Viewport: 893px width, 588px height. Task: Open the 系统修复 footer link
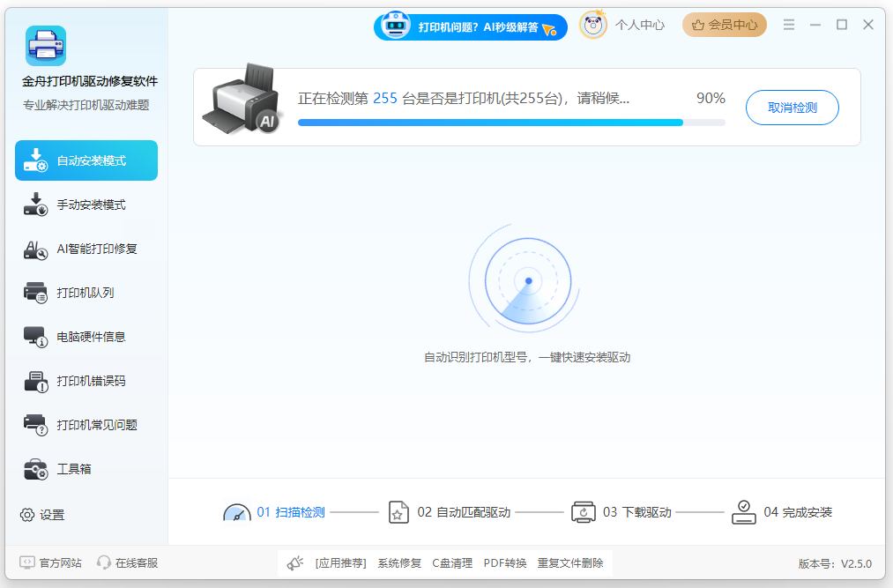pos(400,562)
